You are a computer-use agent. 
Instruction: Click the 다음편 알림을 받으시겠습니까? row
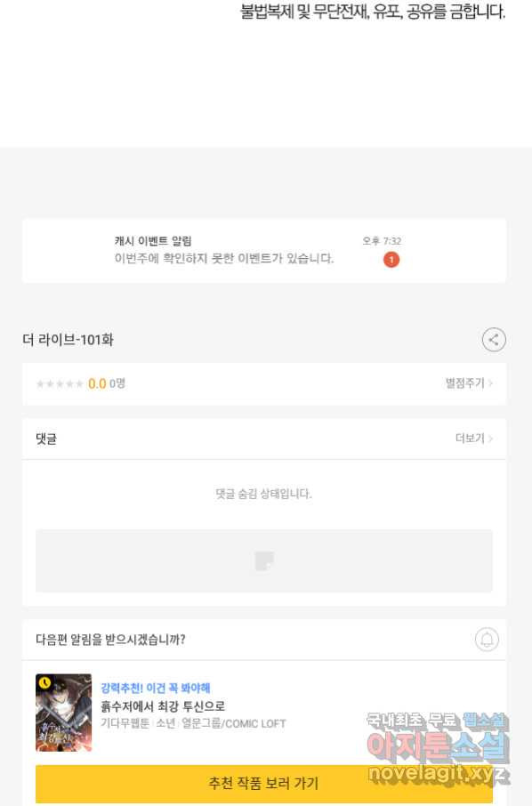click(264, 640)
